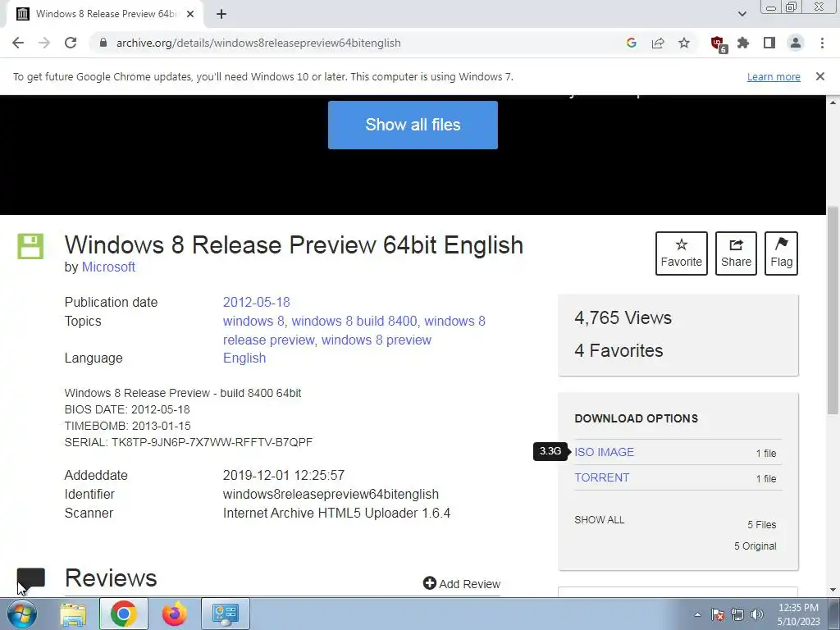Add item to Favorites

point(682,253)
